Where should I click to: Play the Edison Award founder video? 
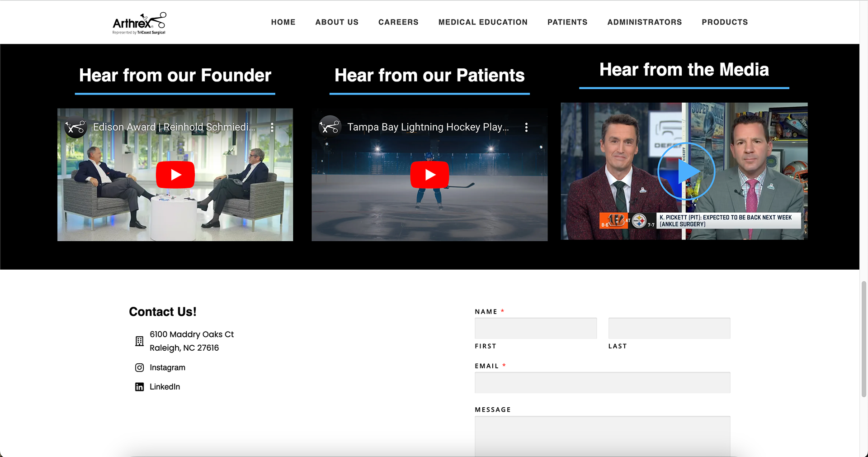(175, 175)
